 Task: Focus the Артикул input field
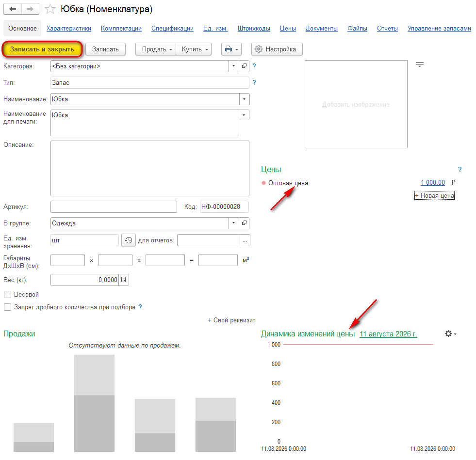(114, 207)
